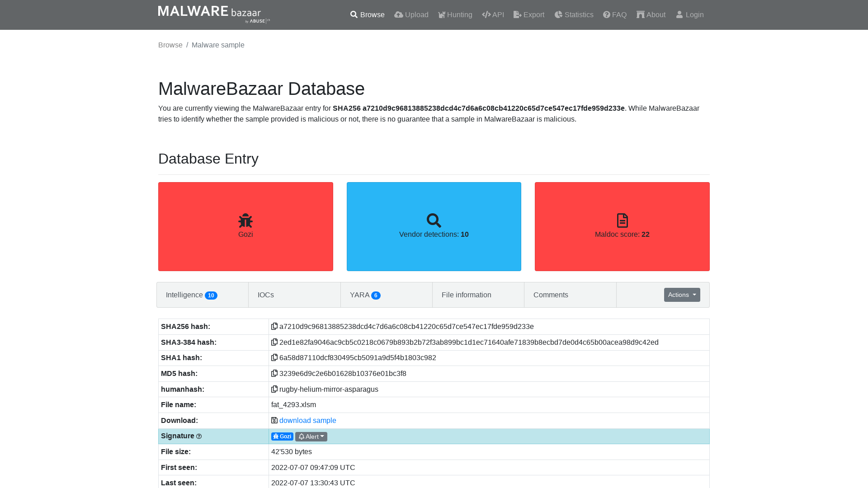868x488 pixels.
Task: Click the download sample link
Action: coord(307,420)
